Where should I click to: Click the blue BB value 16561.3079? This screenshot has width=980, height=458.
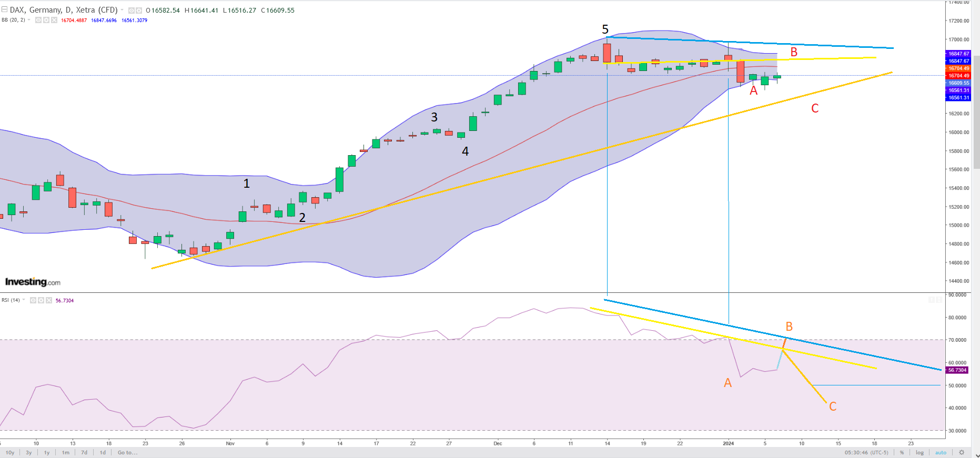point(134,20)
